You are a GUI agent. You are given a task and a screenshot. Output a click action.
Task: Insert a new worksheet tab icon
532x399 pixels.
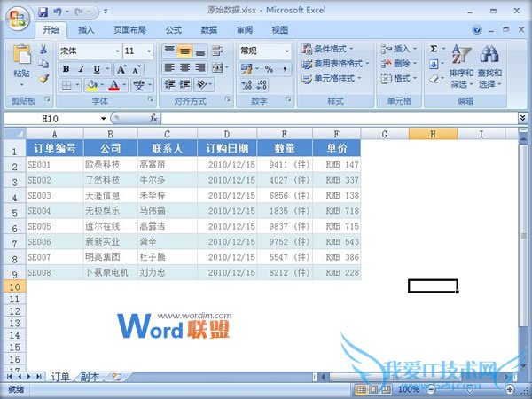click(117, 377)
